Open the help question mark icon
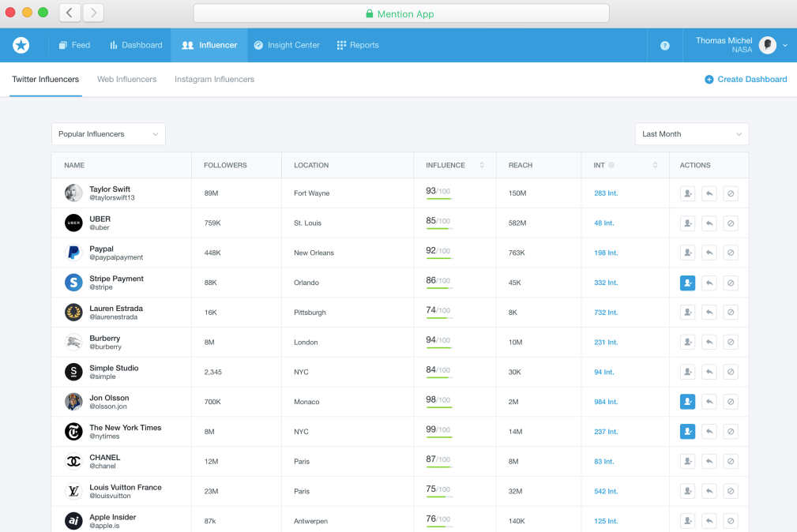Image resolution: width=797 pixels, height=532 pixels. click(x=665, y=46)
